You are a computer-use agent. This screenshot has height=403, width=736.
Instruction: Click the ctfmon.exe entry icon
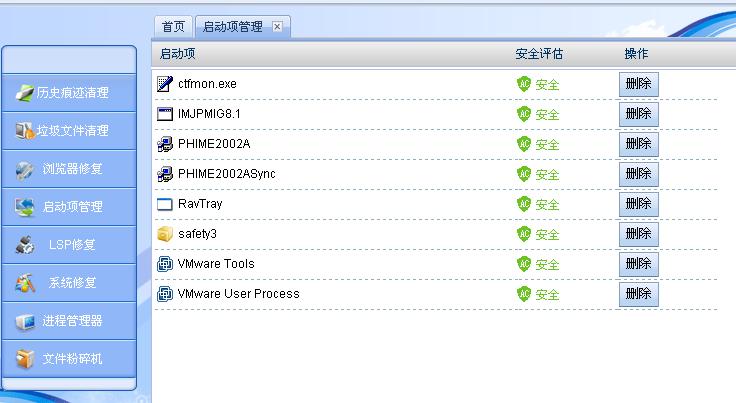click(165, 84)
